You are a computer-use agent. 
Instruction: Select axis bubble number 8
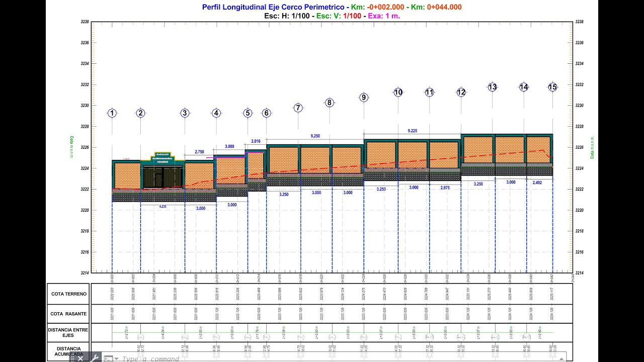click(330, 103)
